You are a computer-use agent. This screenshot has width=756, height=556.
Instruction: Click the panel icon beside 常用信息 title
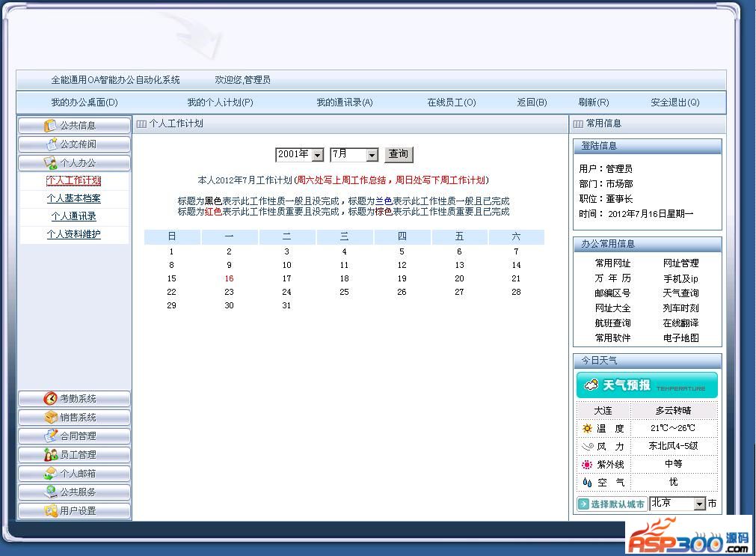578,124
